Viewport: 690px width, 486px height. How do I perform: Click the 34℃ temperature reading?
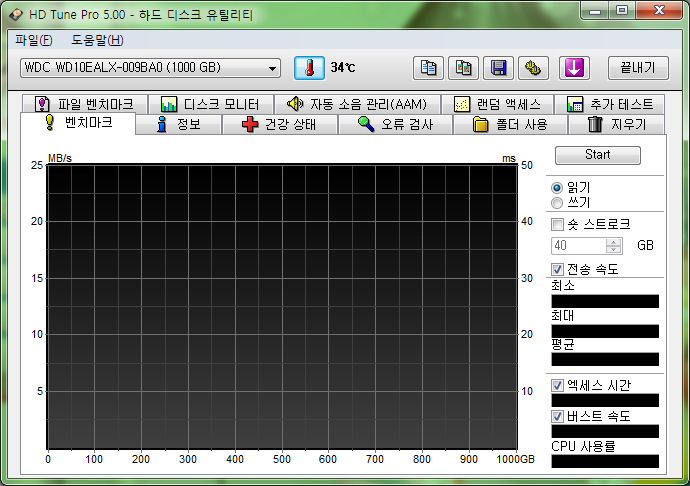pos(343,68)
